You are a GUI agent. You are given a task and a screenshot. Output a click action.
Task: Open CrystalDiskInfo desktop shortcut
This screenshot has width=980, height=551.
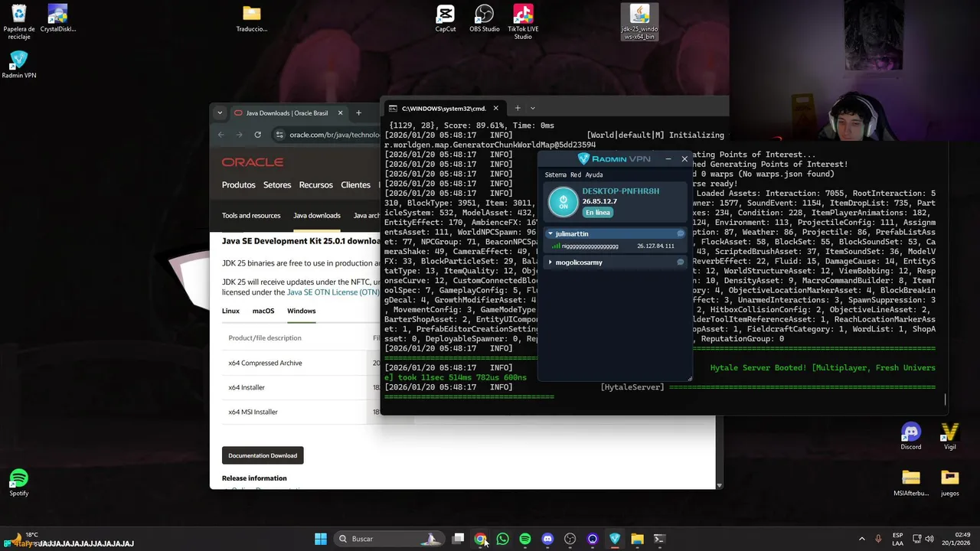pyautogui.click(x=58, y=18)
